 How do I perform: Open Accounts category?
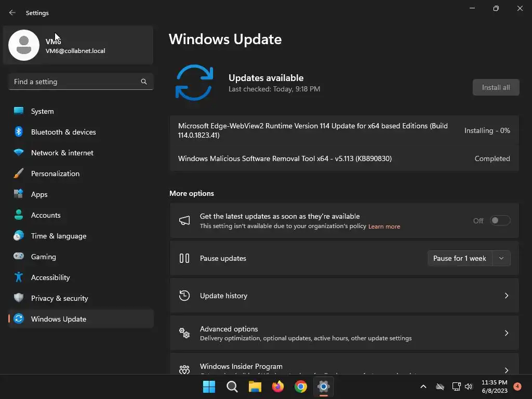coord(81,215)
